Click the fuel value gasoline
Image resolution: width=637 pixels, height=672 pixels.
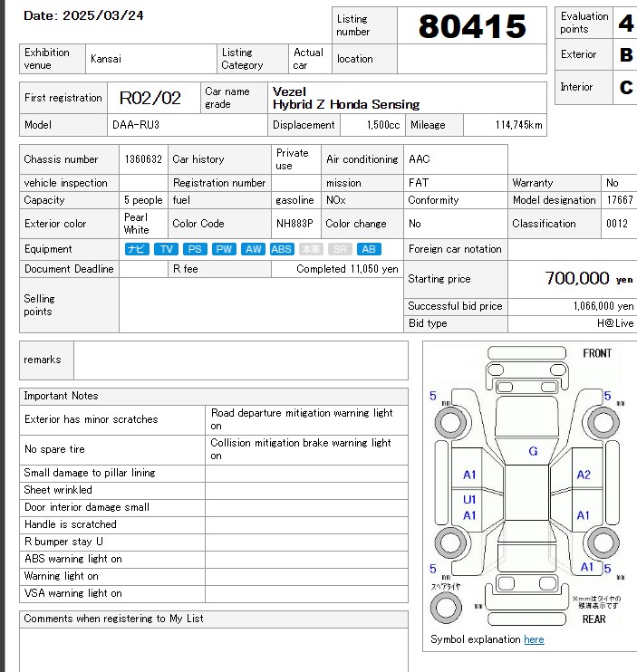click(294, 200)
